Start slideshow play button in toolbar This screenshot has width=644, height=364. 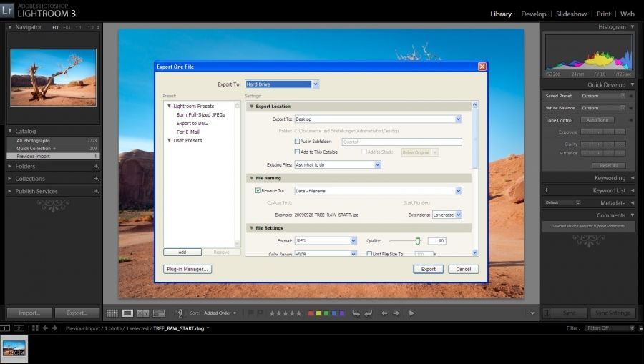coord(411,313)
